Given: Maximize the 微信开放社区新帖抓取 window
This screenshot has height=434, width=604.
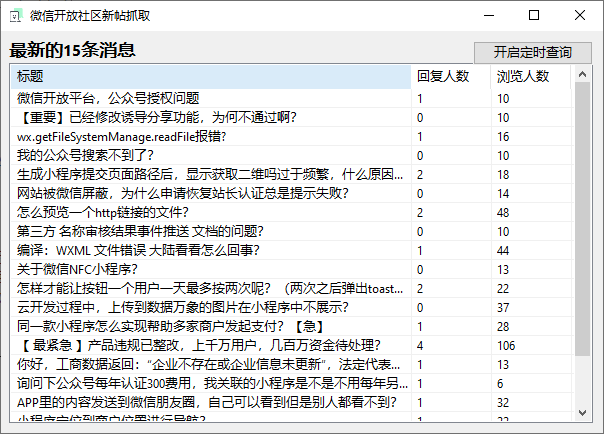Looking at the screenshot, I should tap(534, 16).
